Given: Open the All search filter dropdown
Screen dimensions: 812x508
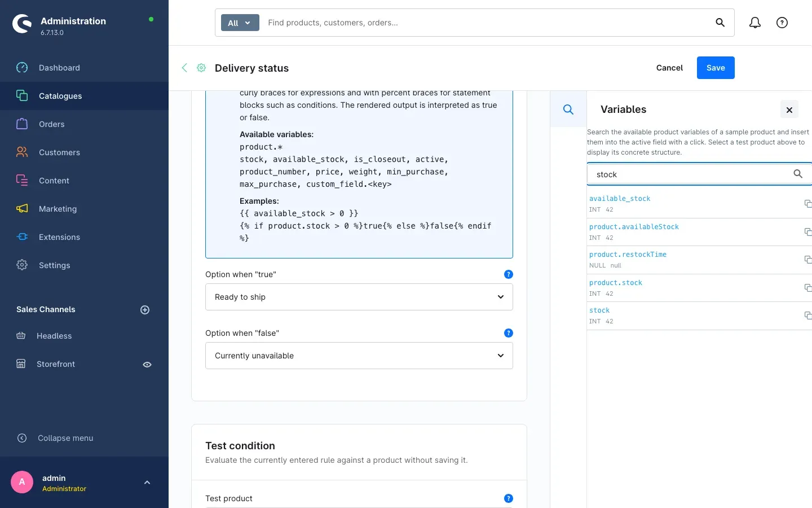Looking at the screenshot, I should pos(240,23).
